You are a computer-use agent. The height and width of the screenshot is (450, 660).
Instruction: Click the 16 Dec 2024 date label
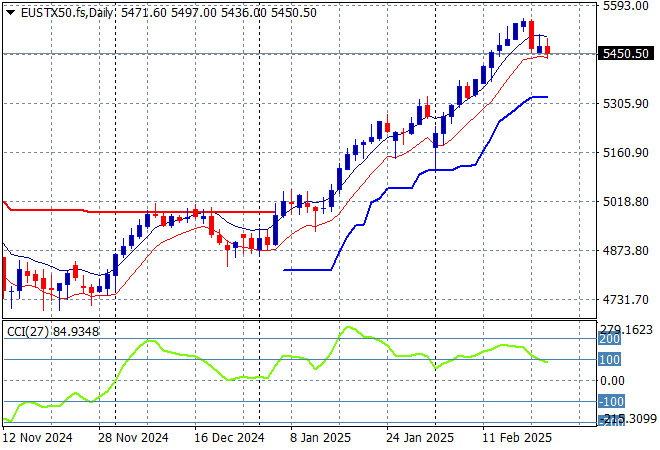[x=229, y=438]
